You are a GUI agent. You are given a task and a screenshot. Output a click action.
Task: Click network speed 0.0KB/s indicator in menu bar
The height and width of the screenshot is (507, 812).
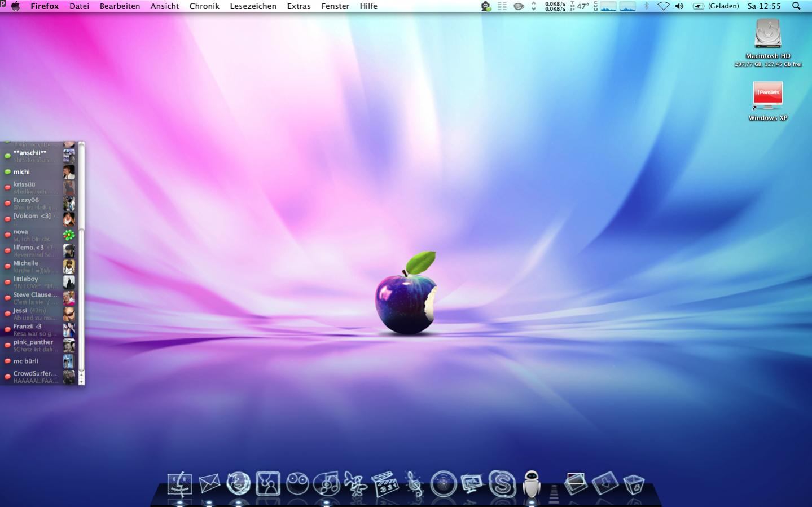555,6
